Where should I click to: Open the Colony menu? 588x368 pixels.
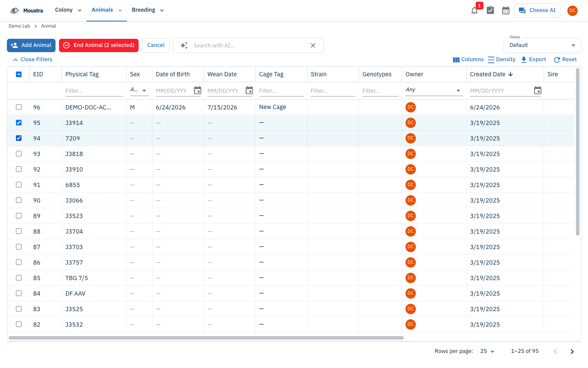(68, 10)
